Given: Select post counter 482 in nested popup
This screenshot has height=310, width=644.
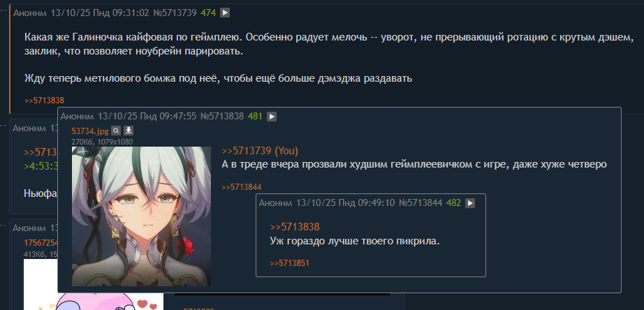Looking at the screenshot, I should [x=454, y=203].
